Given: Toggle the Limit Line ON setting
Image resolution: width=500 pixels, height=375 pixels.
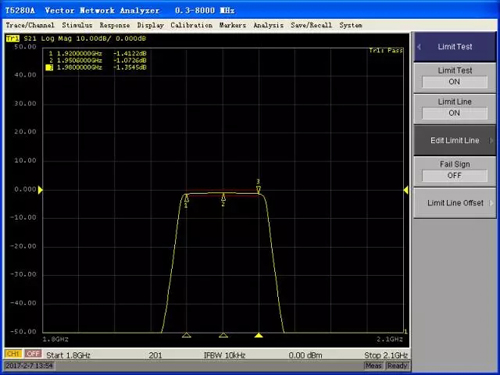Looking at the screenshot, I should point(455,113).
